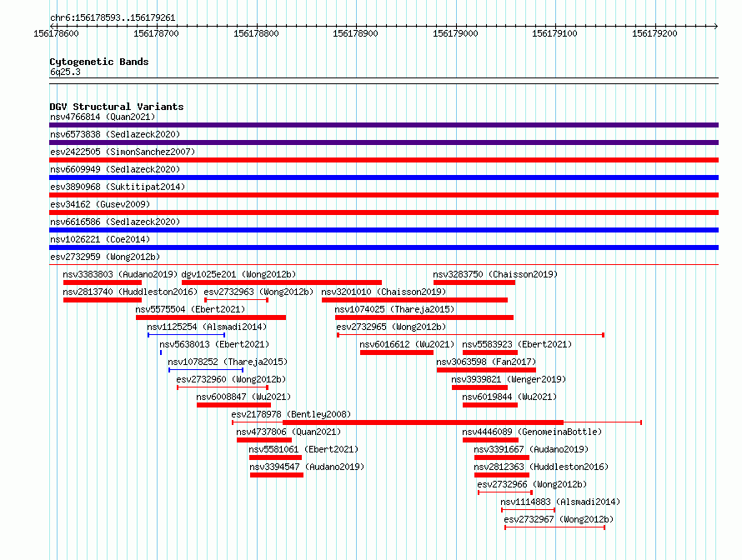Select esv2732967 (Wong2012b) thin red line
The width and height of the screenshot is (742, 560).
555,527
